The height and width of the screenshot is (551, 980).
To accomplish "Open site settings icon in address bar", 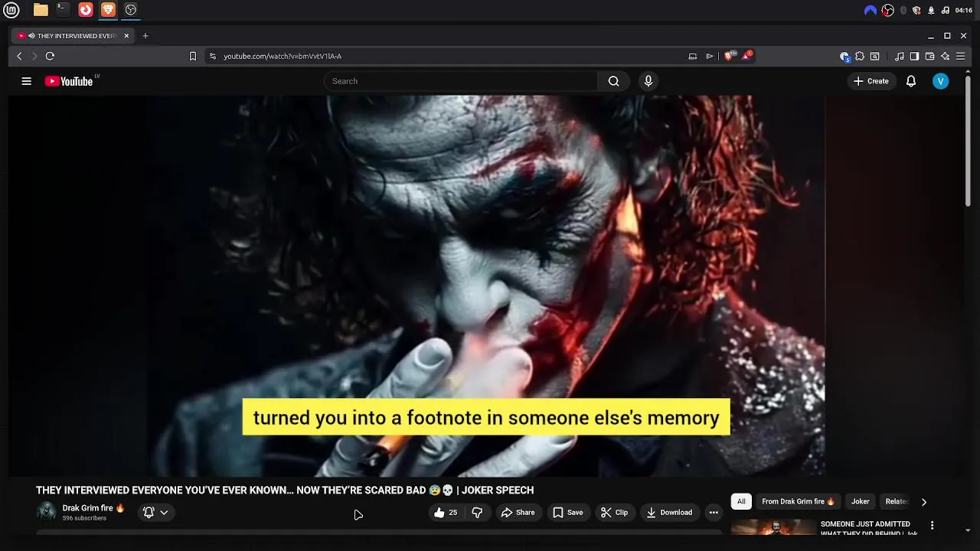I will coord(213,56).
